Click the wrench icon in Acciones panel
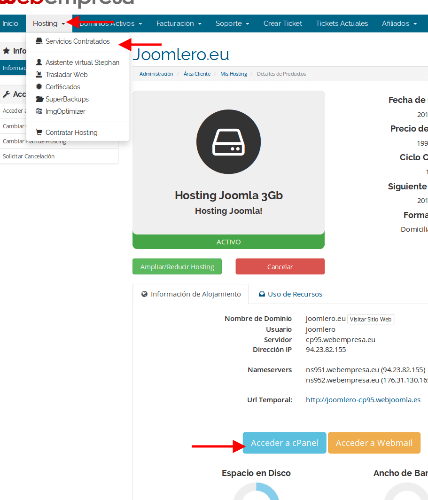This screenshot has width=428, height=500. pos(6,94)
